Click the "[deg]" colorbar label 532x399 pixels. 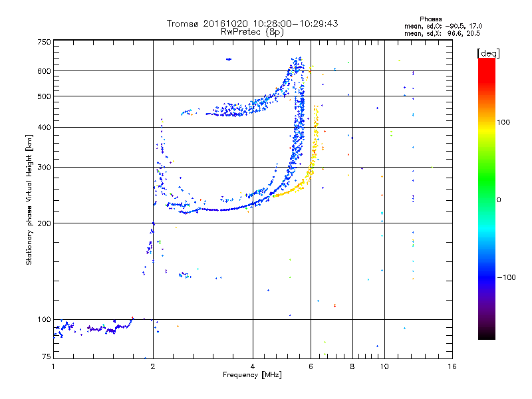point(488,53)
